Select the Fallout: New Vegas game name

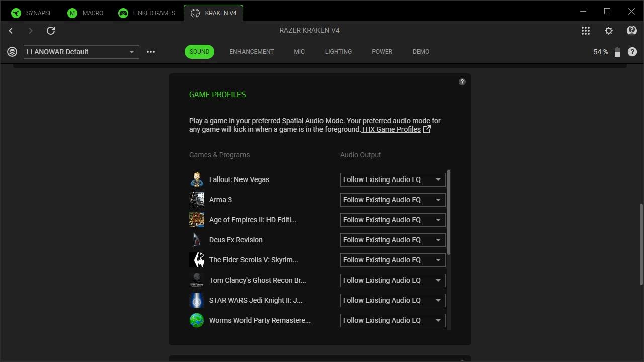239,179
